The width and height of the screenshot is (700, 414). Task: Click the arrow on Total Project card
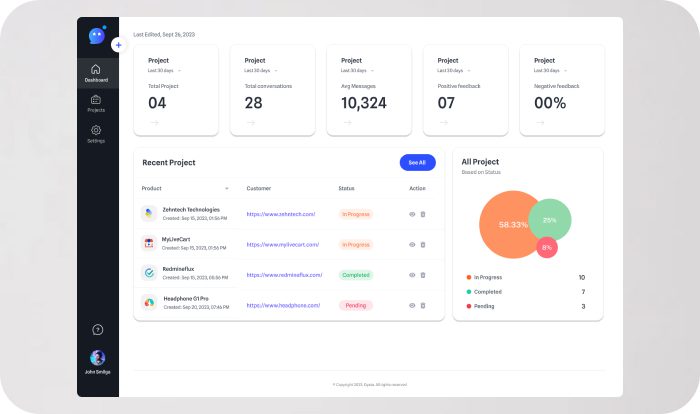tap(154, 122)
